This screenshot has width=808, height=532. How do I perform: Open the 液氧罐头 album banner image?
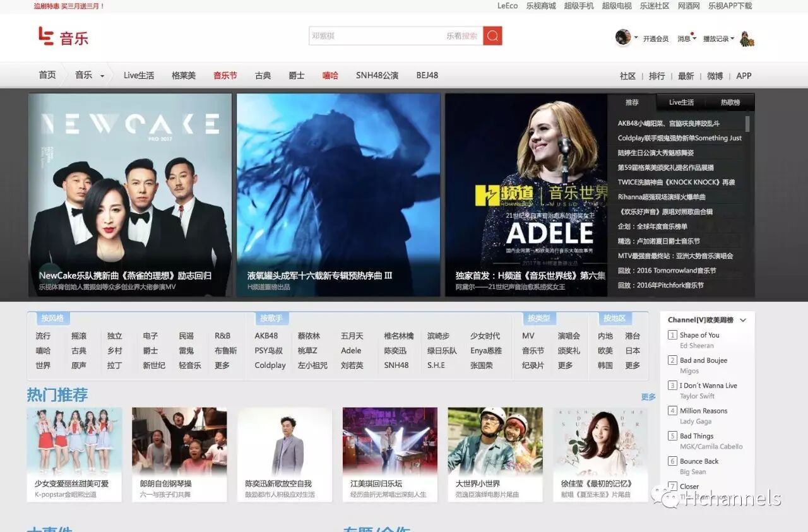[338, 195]
